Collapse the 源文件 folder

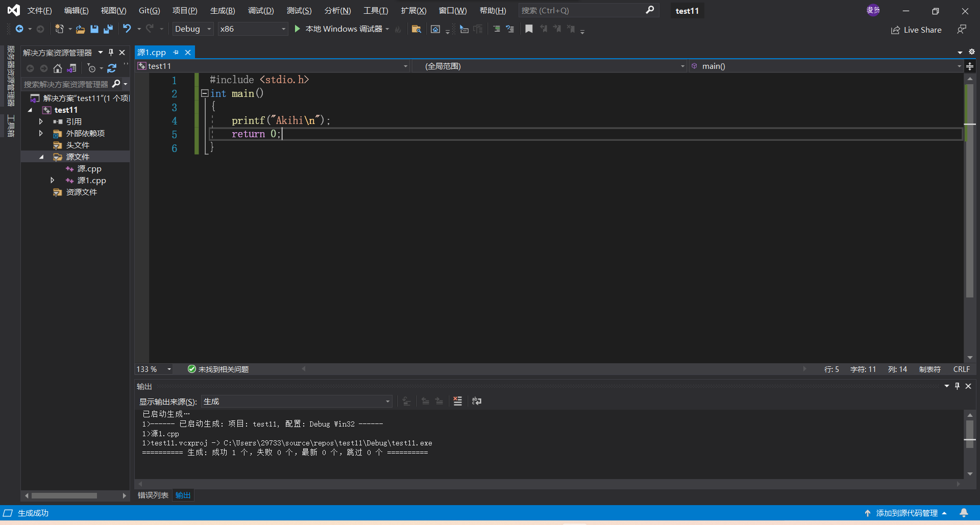pos(41,157)
